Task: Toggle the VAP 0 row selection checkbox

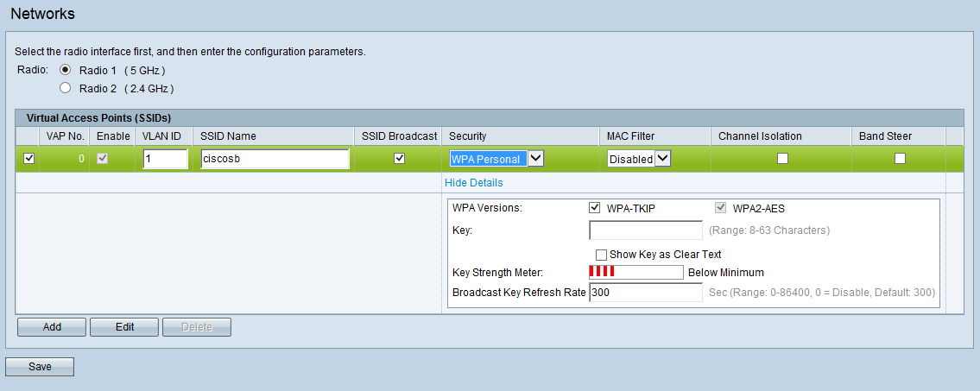Action: [28, 159]
